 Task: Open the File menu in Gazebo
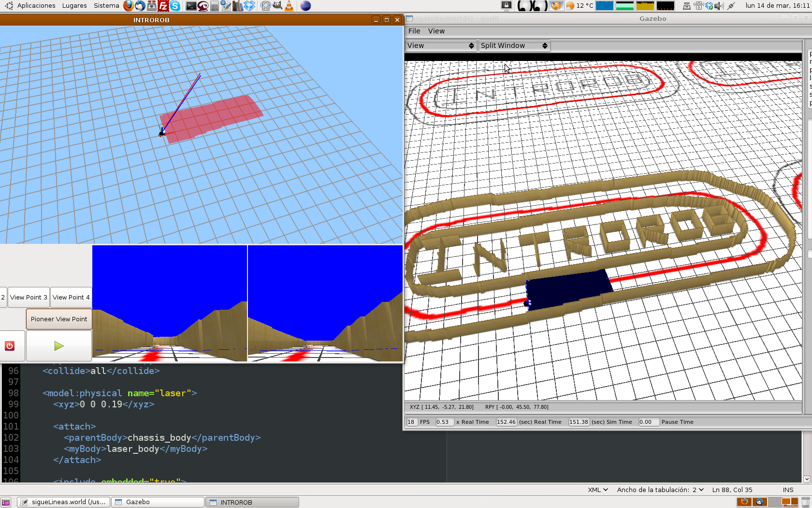pyautogui.click(x=414, y=31)
